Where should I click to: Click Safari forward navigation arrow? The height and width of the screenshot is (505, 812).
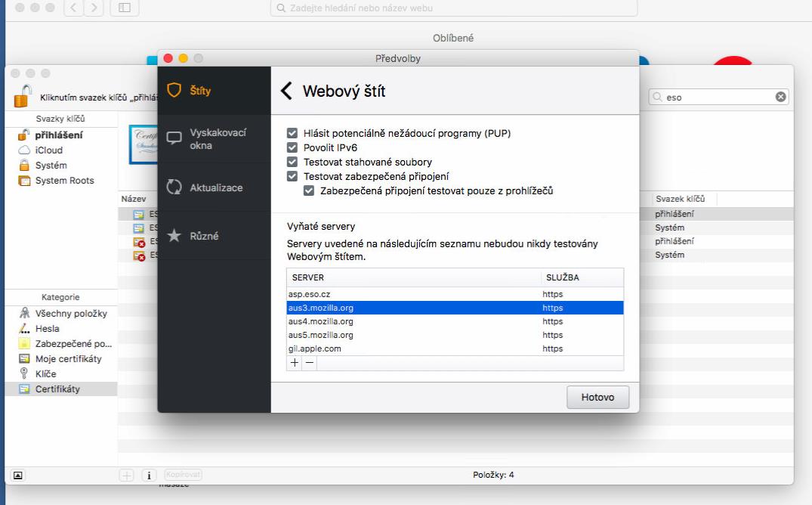(94, 8)
